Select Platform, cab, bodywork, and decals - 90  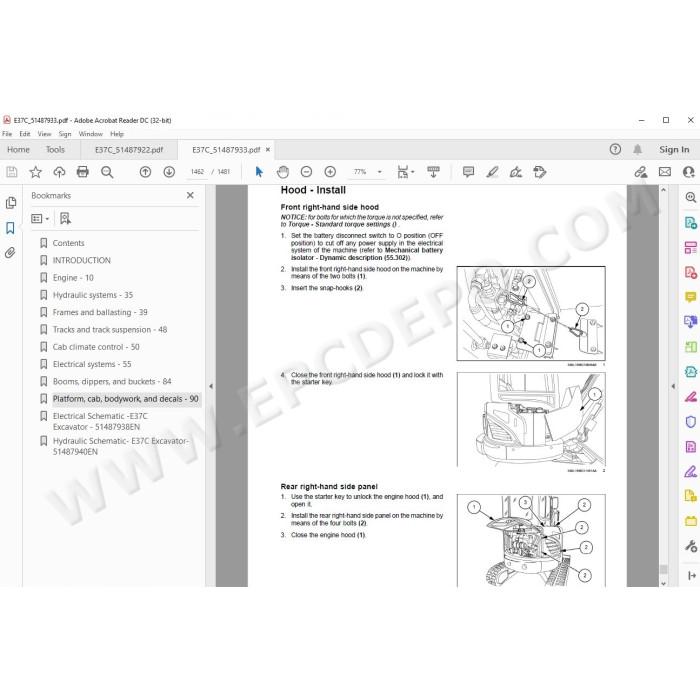coord(125,399)
